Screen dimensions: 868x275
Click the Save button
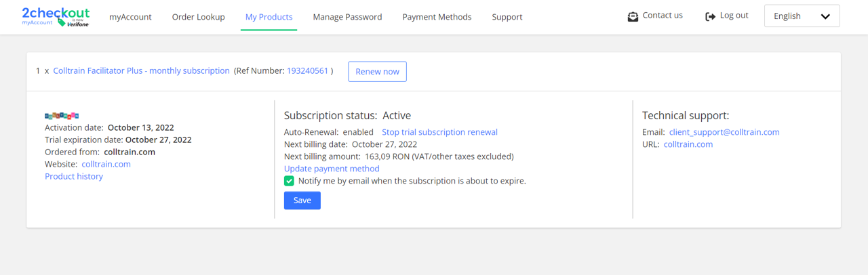[x=302, y=200]
